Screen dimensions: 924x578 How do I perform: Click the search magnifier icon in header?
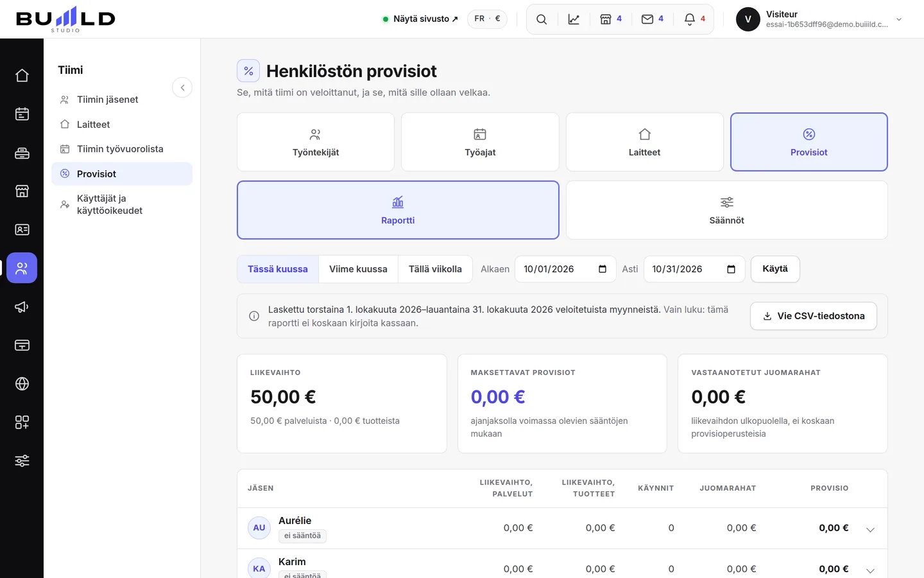542,19
